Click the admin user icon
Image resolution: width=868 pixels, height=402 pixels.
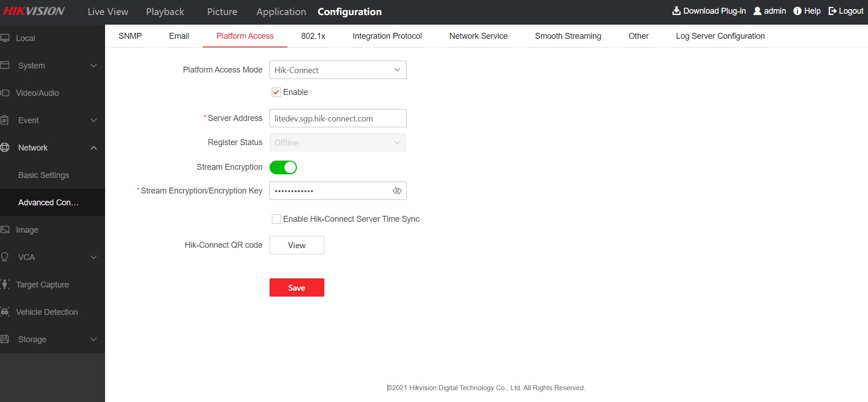(x=757, y=11)
